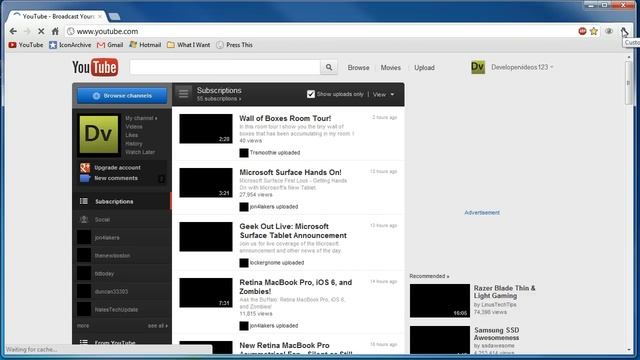640x360 pixels.
Task: Open Watch Later in the sidebar
Action: [140, 152]
